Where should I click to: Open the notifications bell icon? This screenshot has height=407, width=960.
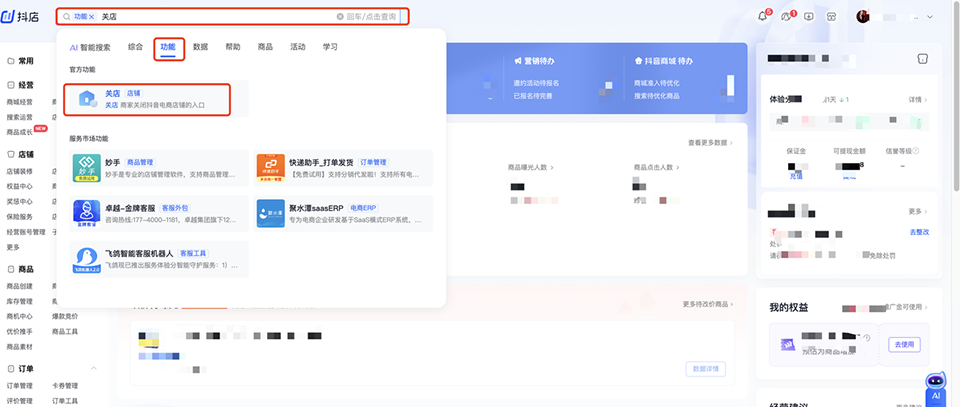coord(763,16)
